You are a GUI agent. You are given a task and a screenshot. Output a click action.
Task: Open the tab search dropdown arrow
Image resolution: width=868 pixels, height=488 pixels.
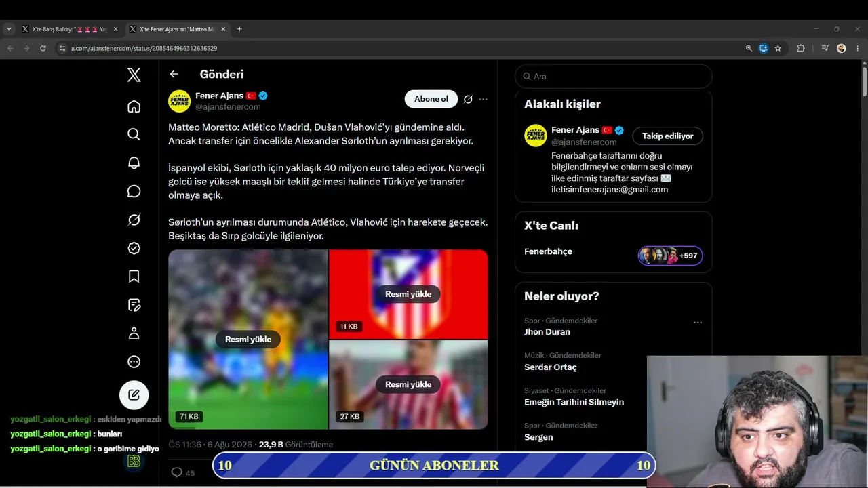[9, 29]
